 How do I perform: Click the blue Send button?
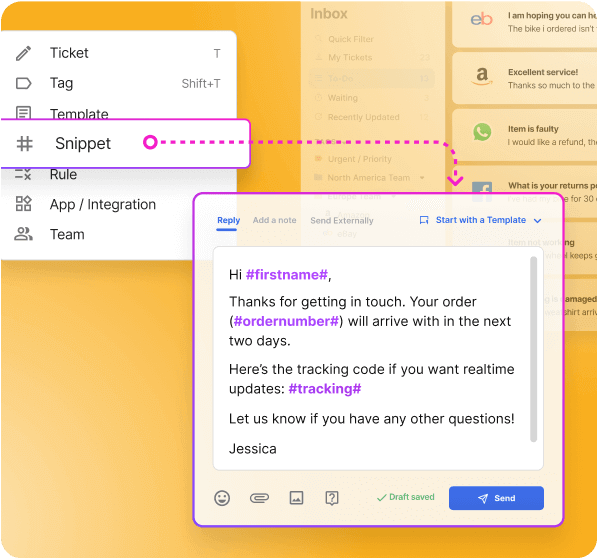496,498
